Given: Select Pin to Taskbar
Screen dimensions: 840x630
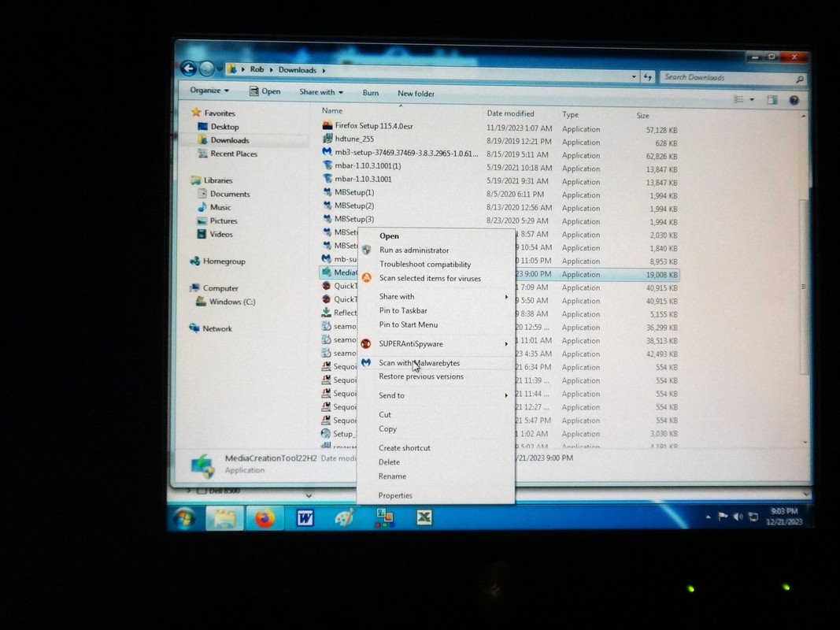Looking at the screenshot, I should 403,310.
